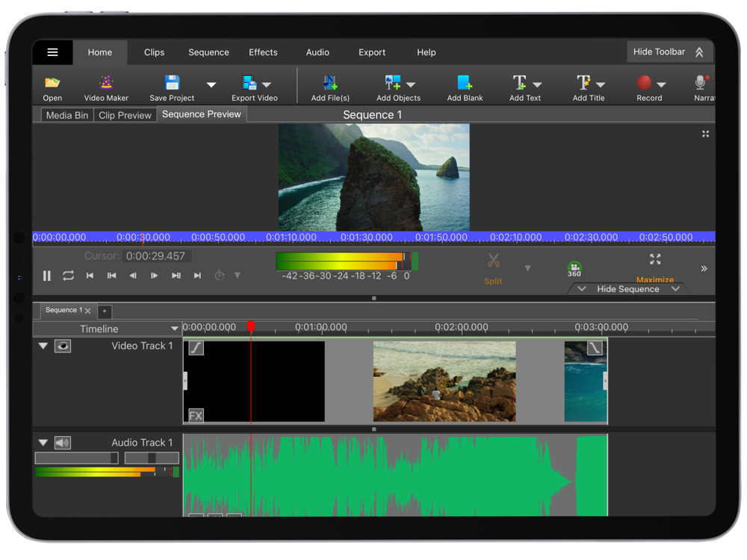
Task: Click the Open folder icon
Action: tap(52, 83)
